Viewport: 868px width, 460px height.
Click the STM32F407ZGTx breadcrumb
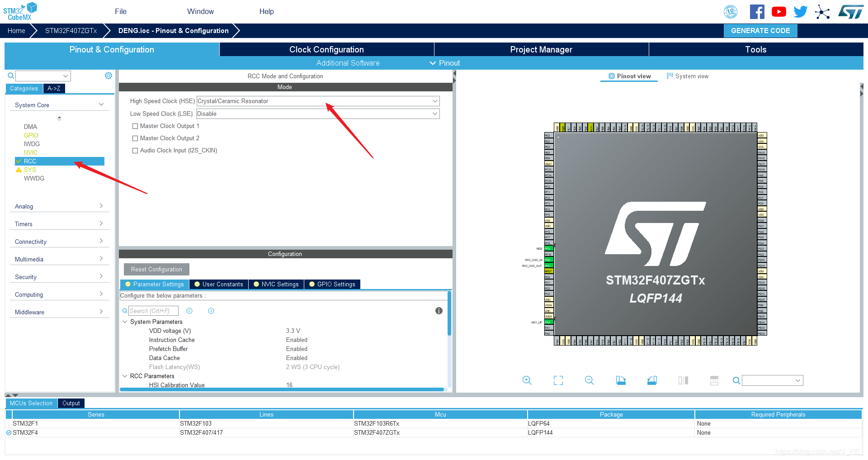71,31
